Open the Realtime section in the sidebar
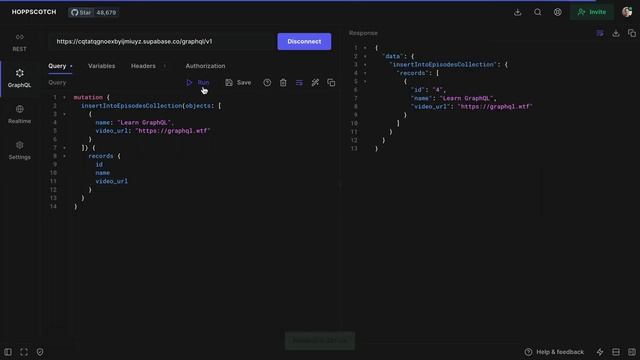The height and width of the screenshot is (360, 640). pyautogui.click(x=19, y=114)
